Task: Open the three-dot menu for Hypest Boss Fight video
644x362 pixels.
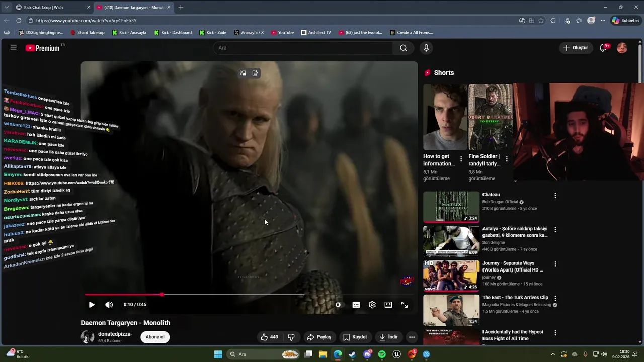Action: coord(555,333)
